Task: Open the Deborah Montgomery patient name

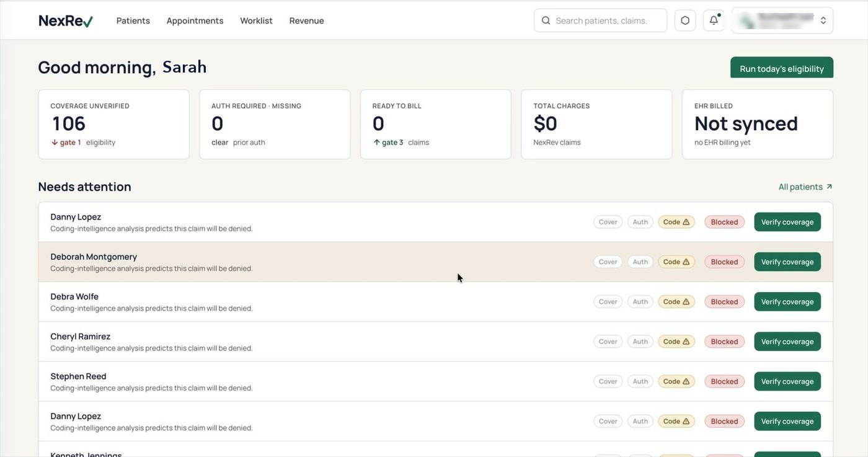Action: [x=94, y=257]
